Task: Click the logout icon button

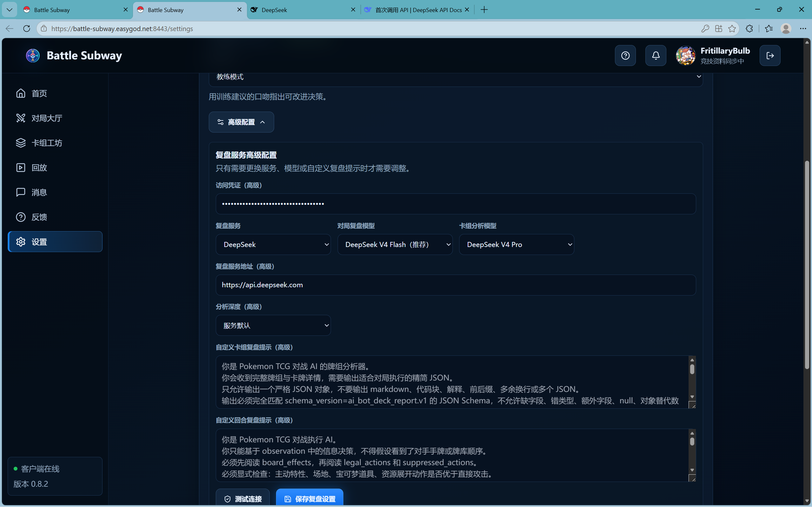Action: click(x=770, y=56)
